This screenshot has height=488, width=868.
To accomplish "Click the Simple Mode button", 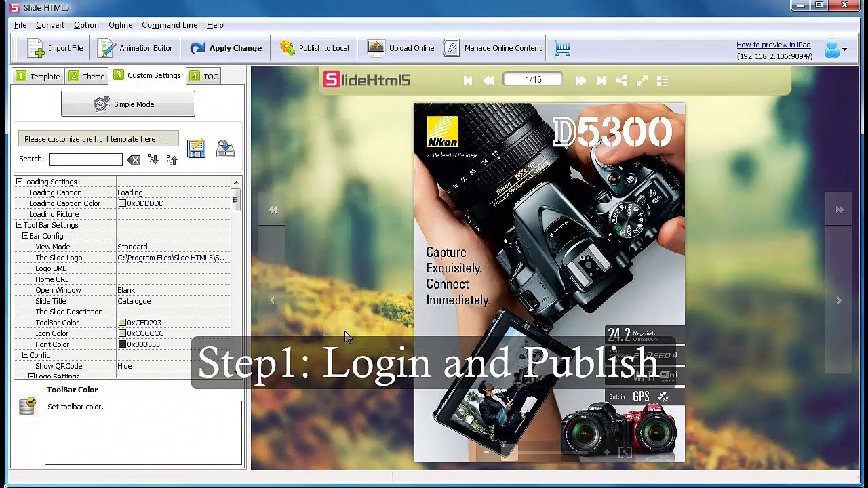I will point(127,104).
